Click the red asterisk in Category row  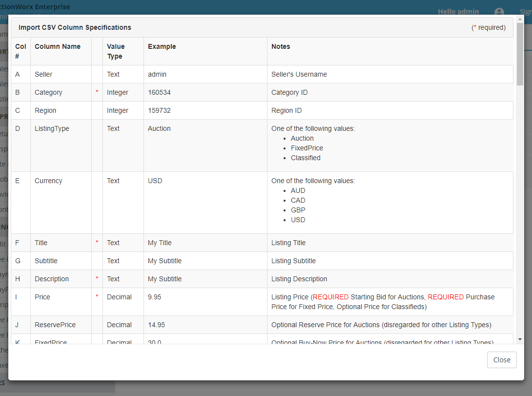(97, 92)
